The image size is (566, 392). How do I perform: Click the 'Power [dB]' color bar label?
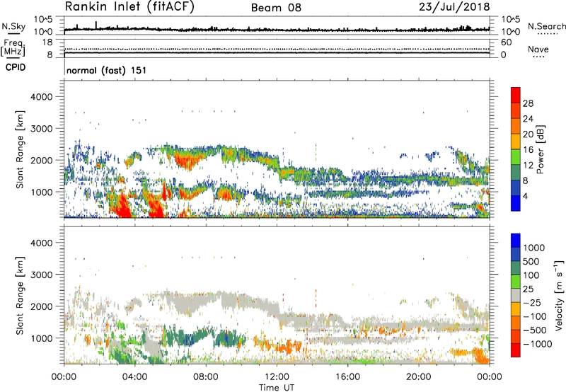click(x=540, y=149)
